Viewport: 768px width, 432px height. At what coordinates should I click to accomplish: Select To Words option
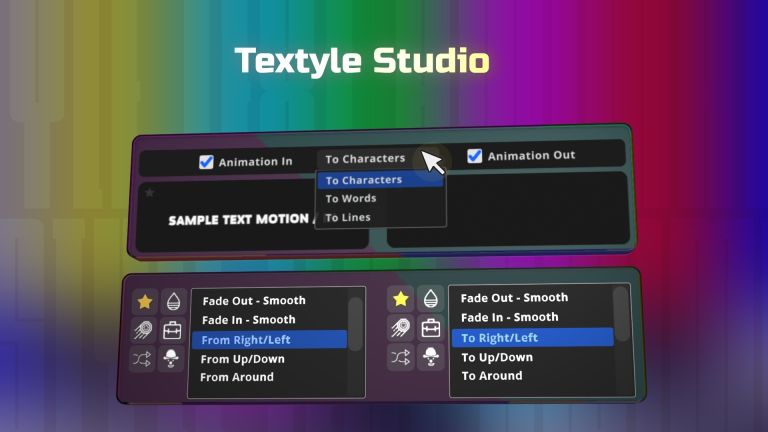381,198
